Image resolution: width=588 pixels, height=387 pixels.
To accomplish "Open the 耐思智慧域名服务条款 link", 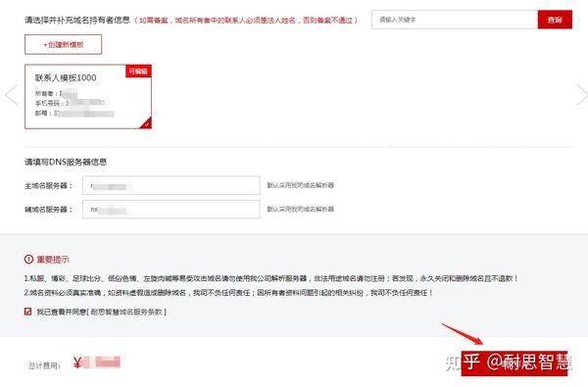I will point(126,312).
